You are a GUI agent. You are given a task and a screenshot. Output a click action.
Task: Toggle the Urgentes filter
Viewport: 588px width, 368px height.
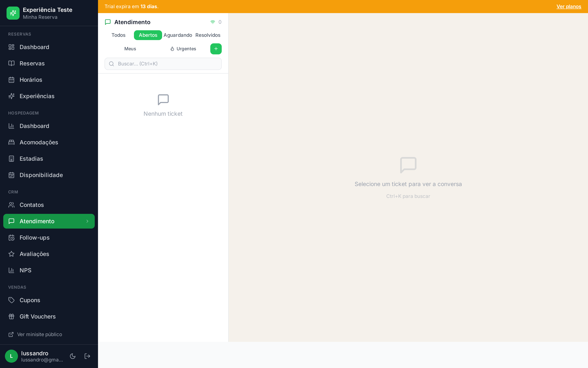pyautogui.click(x=183, y=49)
